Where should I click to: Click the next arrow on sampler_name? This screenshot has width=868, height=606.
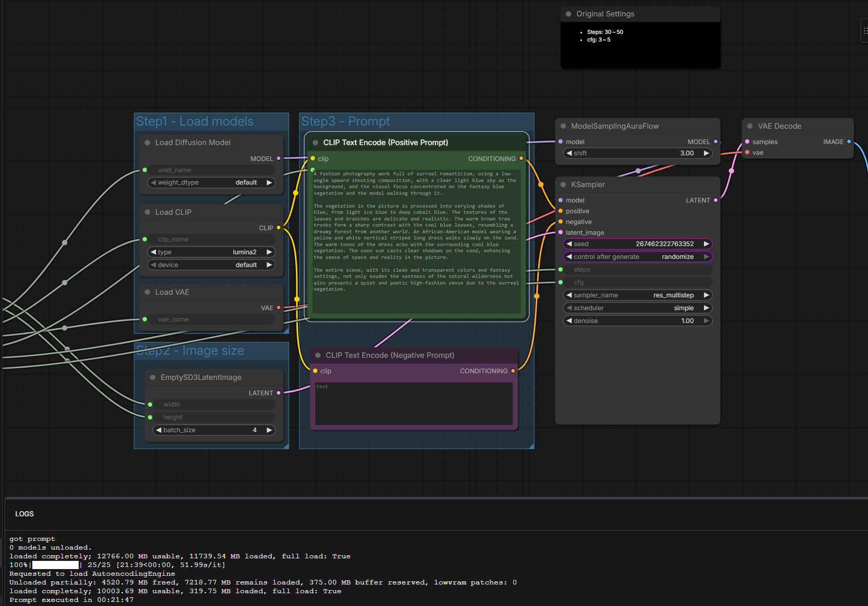pos(706,295)
